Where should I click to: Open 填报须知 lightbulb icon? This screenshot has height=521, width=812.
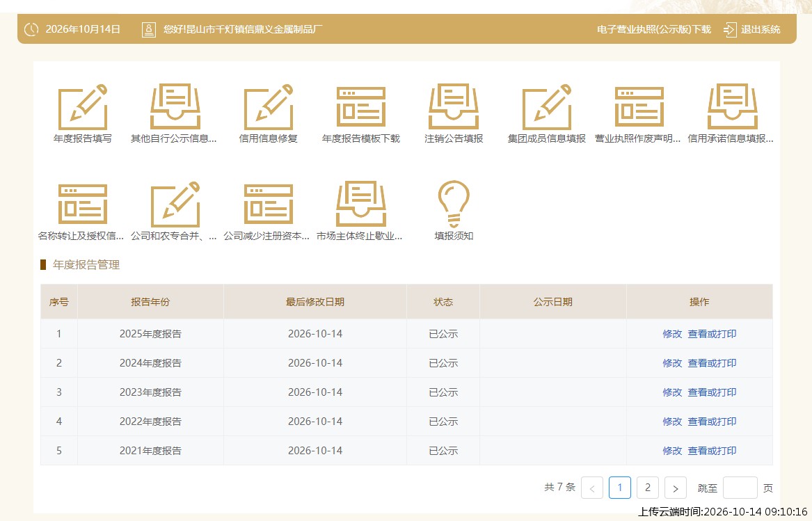click(454, 204)
